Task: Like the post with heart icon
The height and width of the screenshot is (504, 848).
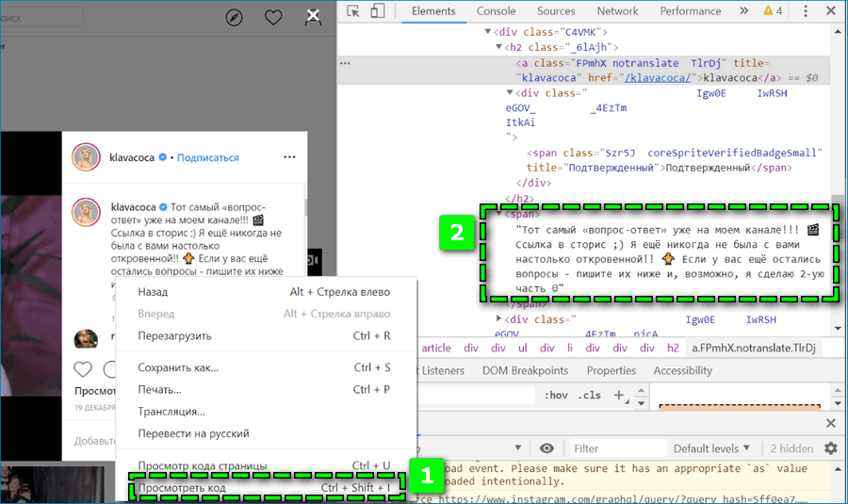Action: click(84, 369)
